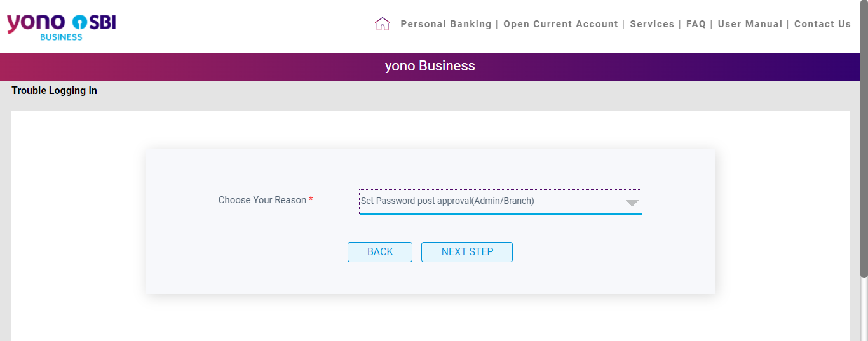
Task: Open the Personal Banking link
Action: [x=446, y=24]
